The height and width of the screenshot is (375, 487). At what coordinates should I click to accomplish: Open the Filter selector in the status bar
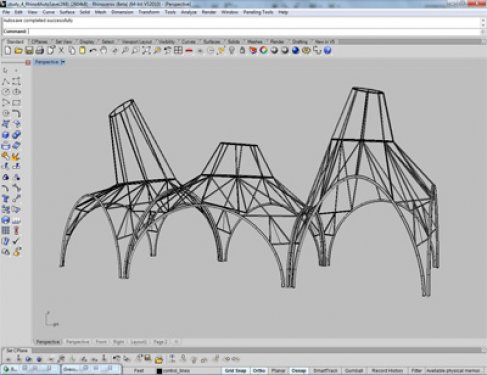tap(416, 371)
